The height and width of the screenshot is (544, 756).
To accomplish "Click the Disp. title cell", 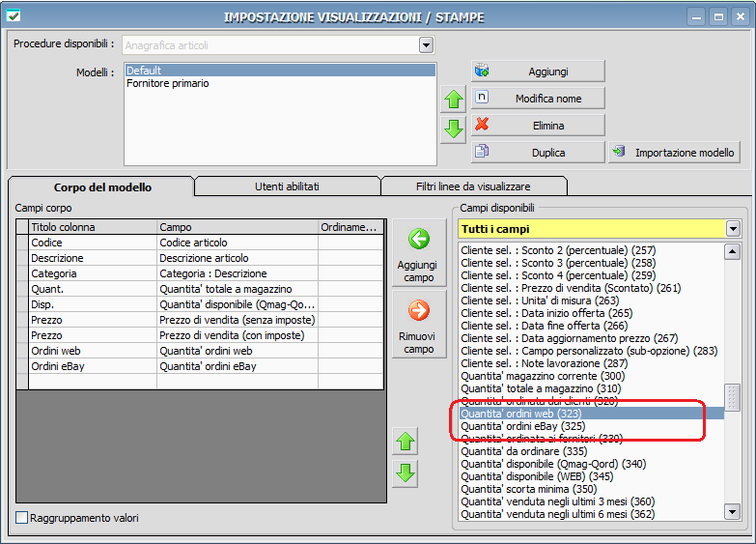I will pos(93,304).
